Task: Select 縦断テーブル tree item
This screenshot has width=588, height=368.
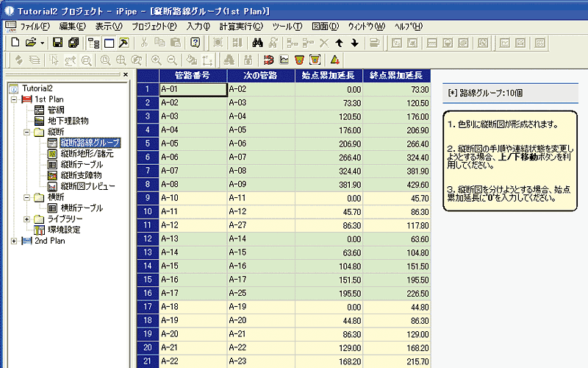Action: click(82, 164)
